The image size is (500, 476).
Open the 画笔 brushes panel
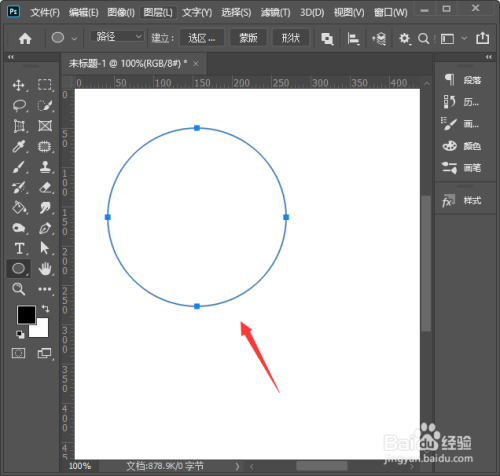(462, 168)
